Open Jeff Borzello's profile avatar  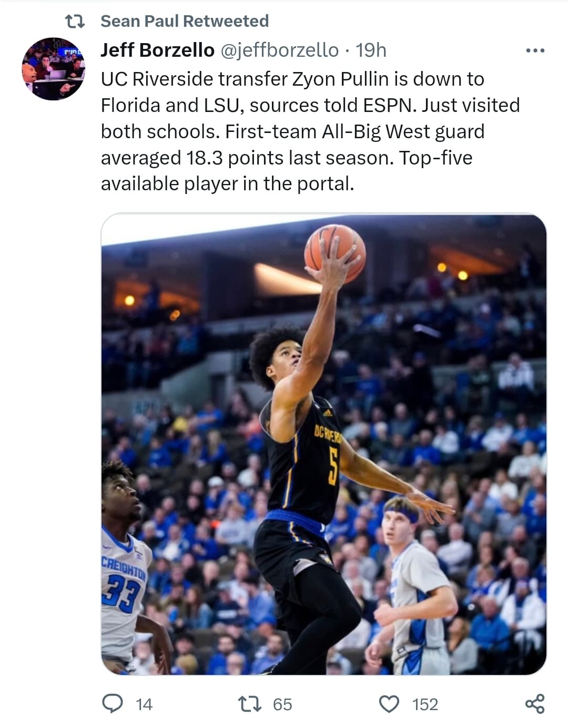[53, 68]
